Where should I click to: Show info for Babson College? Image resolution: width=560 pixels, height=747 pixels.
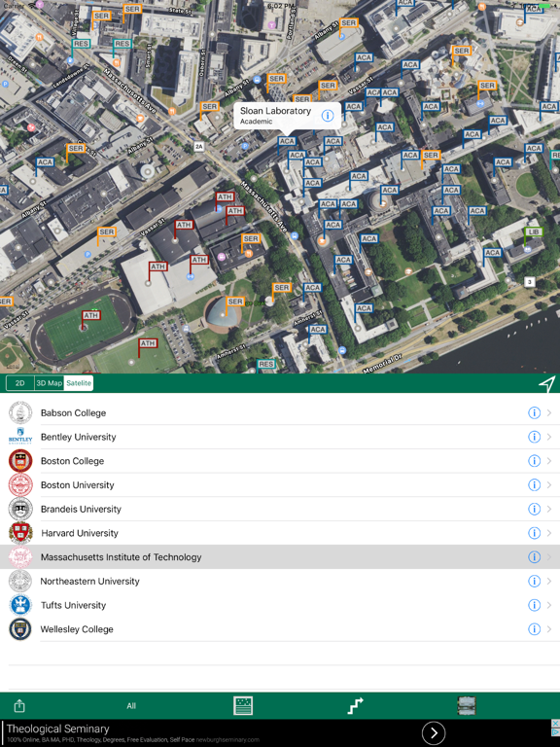coord(535,412)
